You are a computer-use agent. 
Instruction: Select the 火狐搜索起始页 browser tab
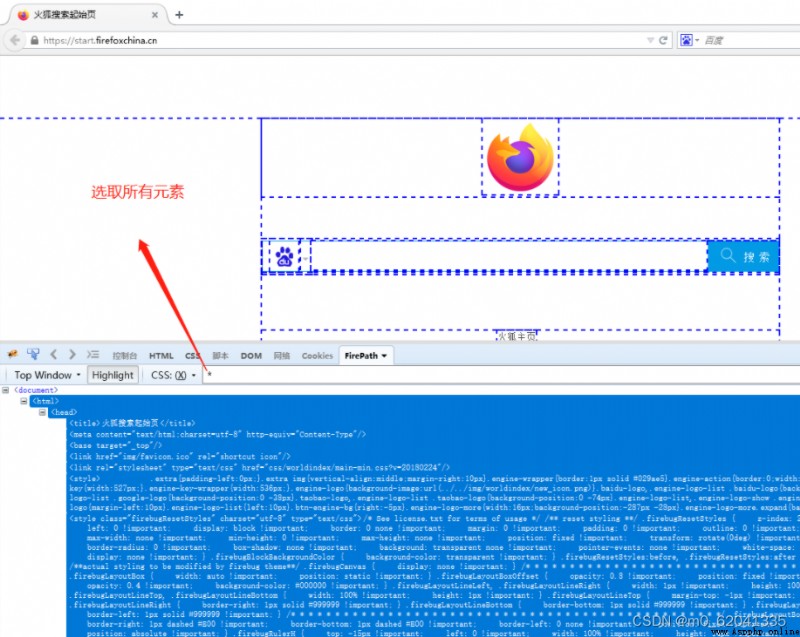(x=87, y=15)
